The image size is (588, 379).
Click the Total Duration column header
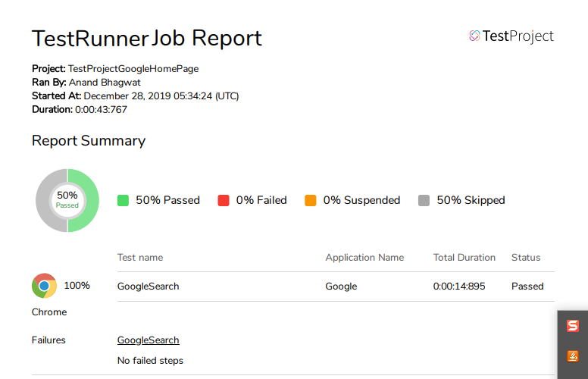[464, 258]
